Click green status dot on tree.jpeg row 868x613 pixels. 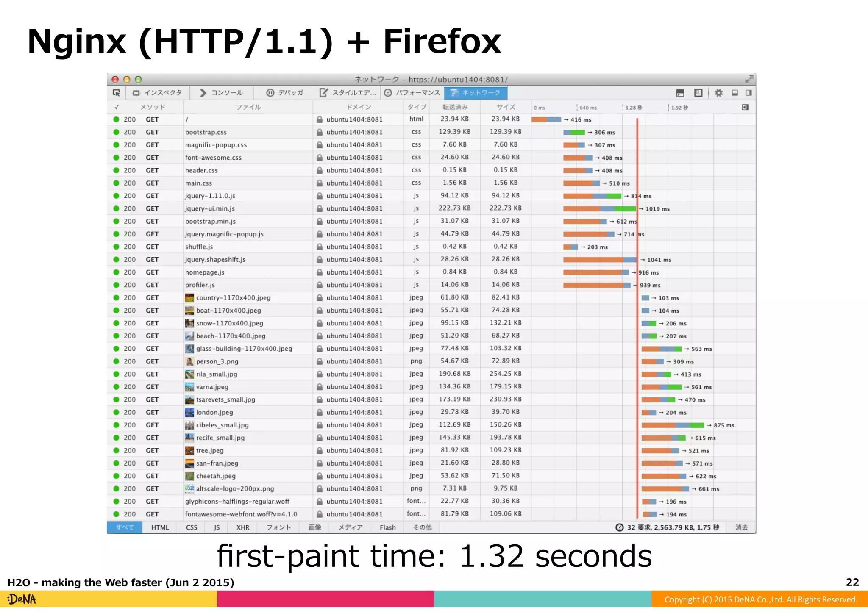click(116, 450)
